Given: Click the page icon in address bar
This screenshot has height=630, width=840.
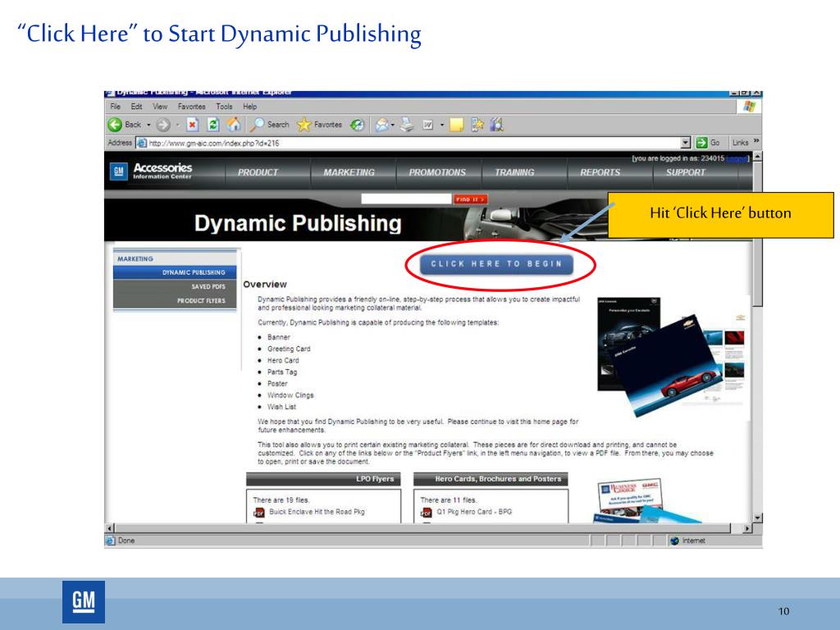Looking at the screenshot, I should pyautogui.click(x=141, y=143).
